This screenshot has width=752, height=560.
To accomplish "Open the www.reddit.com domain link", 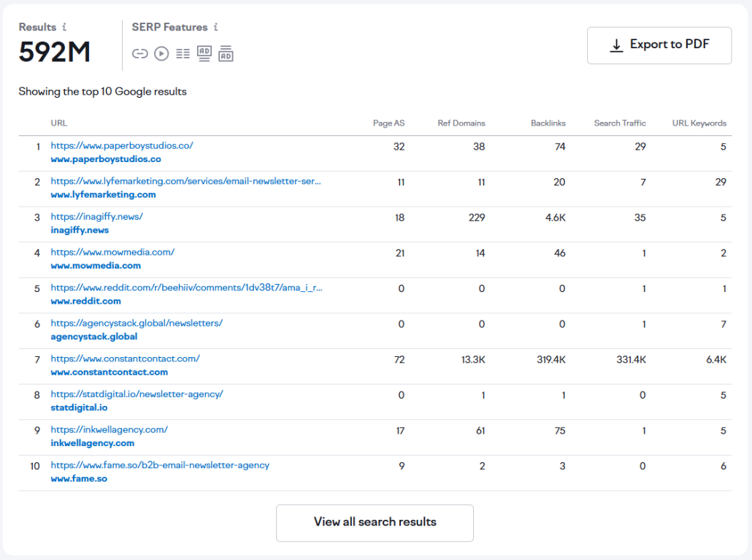I will click(x=86, y=301).
